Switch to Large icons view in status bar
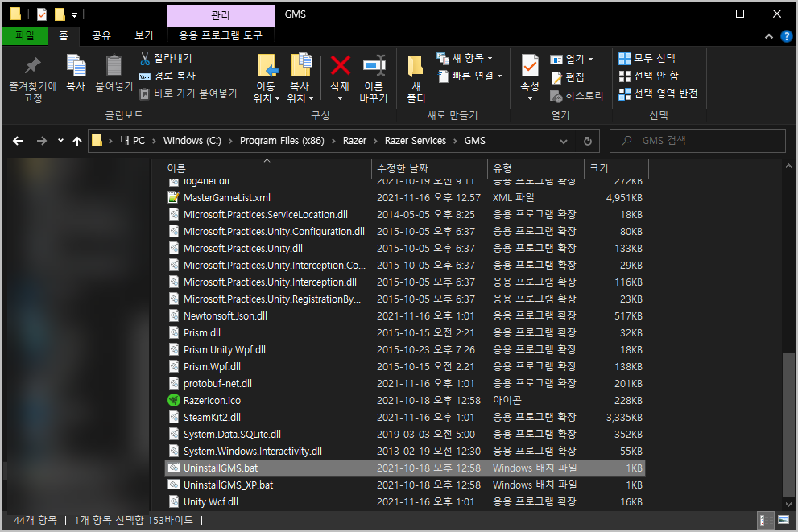This screenshot has height=532, width=798. tap(784, 520)
